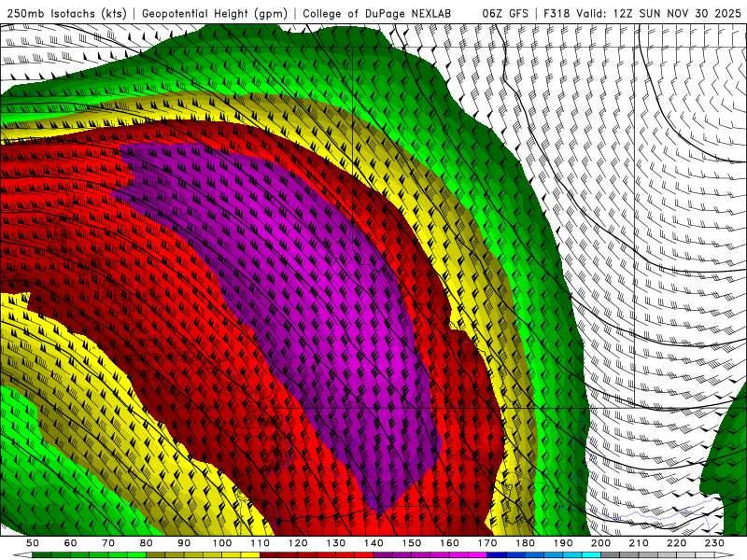Screen dimensions: 747x560
Task: Click the legend value 200
Action: [600, 543]
